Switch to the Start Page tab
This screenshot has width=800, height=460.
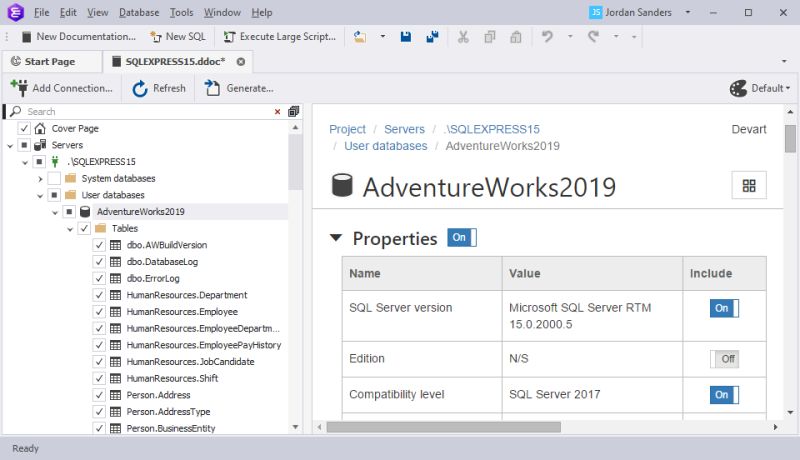tap(50, 62)
